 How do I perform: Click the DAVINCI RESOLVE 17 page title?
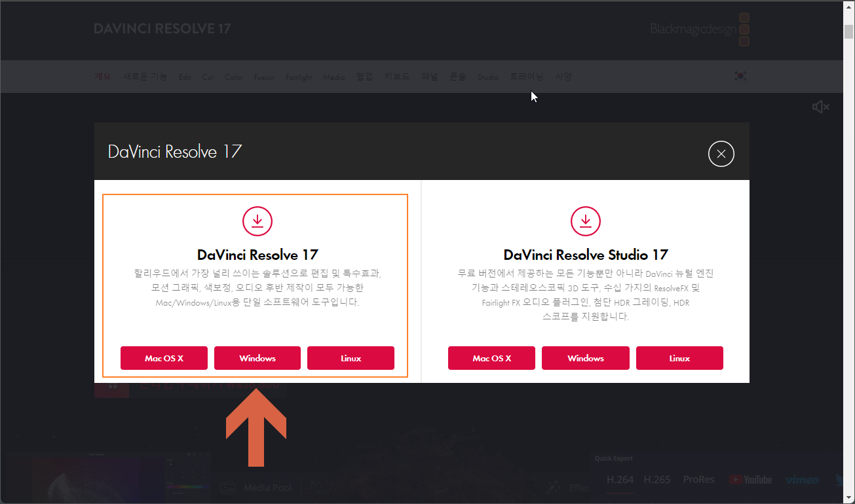click(162, 29)
